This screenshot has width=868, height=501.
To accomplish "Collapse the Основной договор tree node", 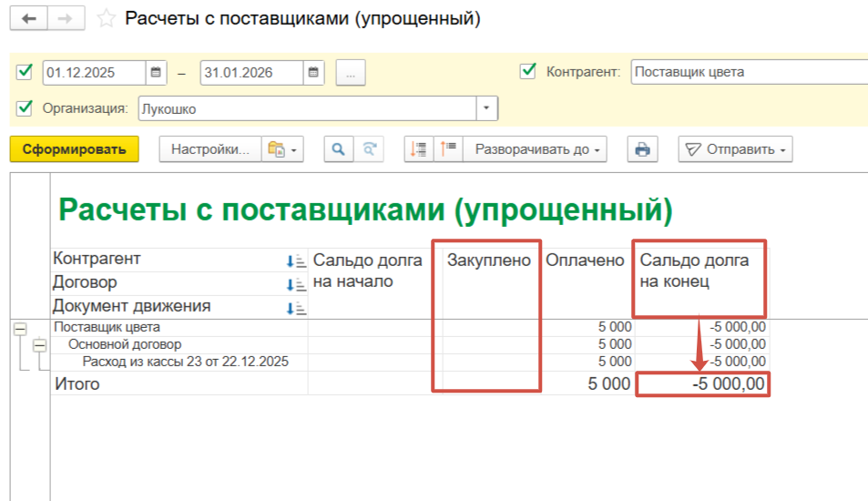I will click(39, 345).
